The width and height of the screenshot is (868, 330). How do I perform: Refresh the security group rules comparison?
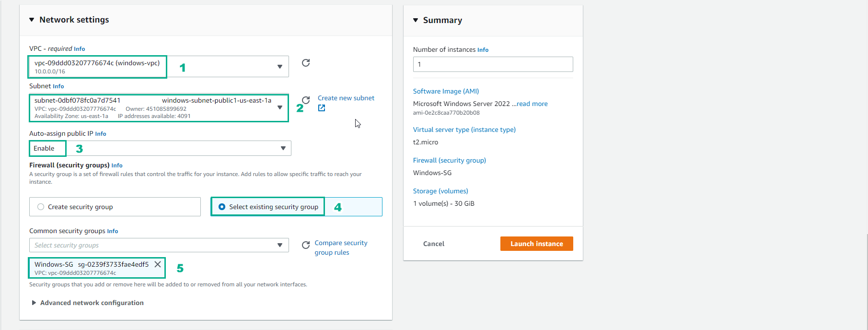pos(306,245)
